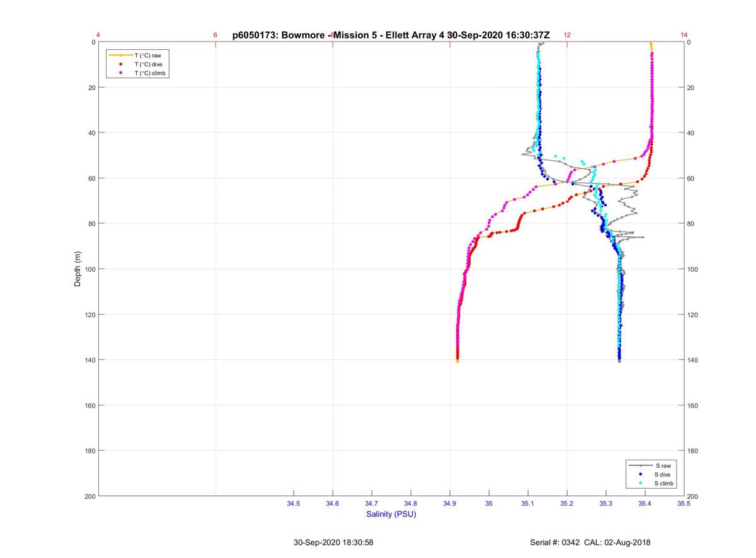Select the 'T (°C) raw' legend label

coord(148,55)
